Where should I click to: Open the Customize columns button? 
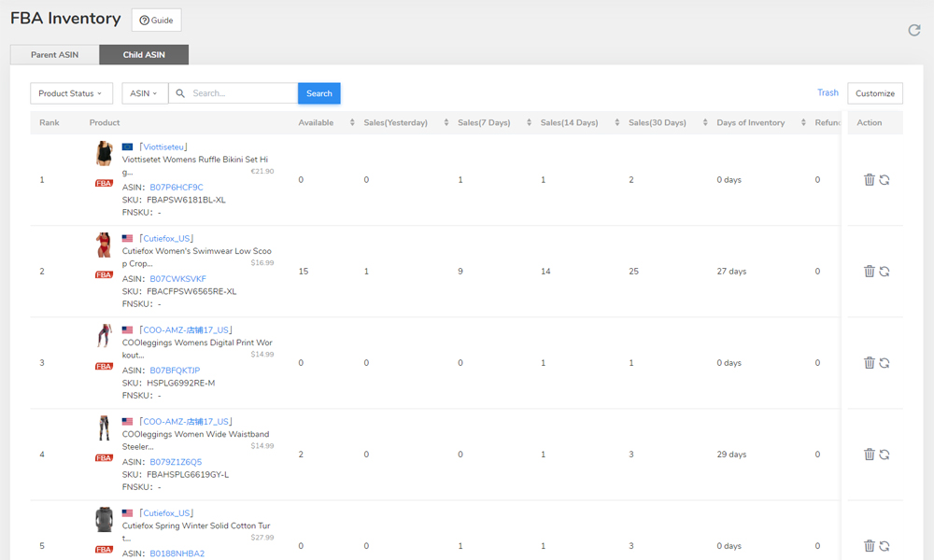[874, 93]
